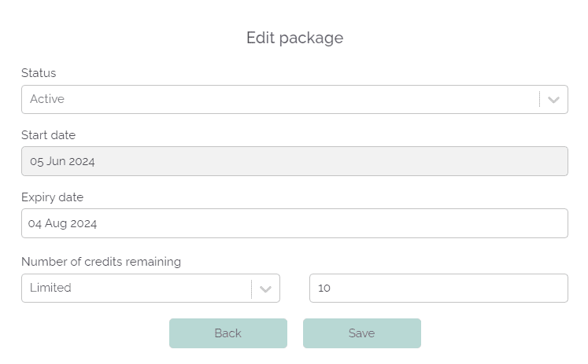Click the 05 Jun 2024 date text
The height and width of the screenshot is (364, 588).
[x=62, y=162]
